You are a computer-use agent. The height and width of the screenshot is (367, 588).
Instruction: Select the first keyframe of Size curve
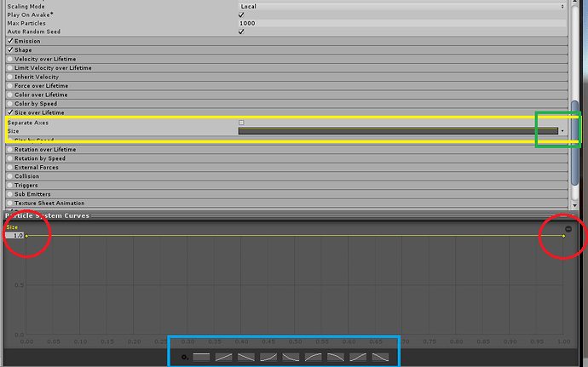pos(26,236)
